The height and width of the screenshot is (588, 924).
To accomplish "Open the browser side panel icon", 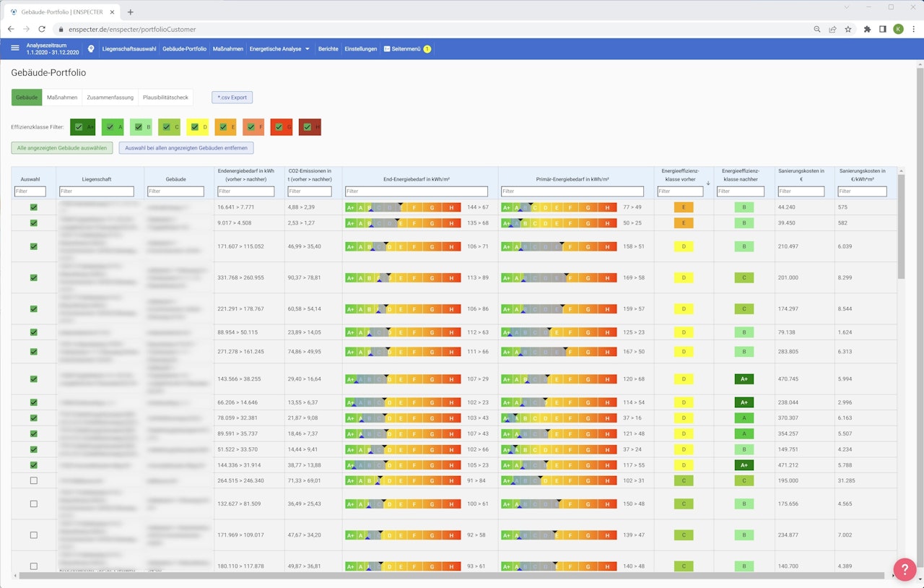I will (x=883, y=29).
